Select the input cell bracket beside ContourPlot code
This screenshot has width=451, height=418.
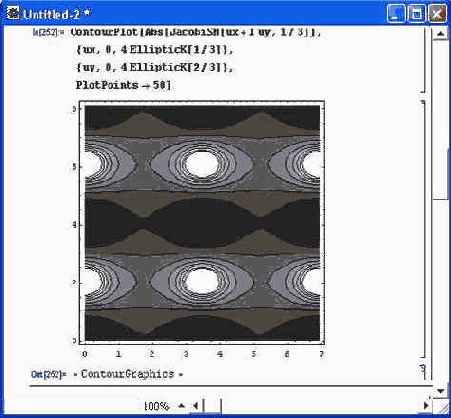tap(423, 60)
